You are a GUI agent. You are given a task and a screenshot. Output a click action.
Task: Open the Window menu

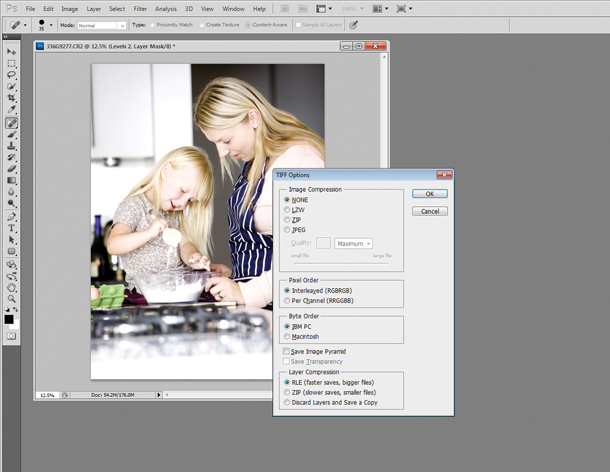[233, 9]
